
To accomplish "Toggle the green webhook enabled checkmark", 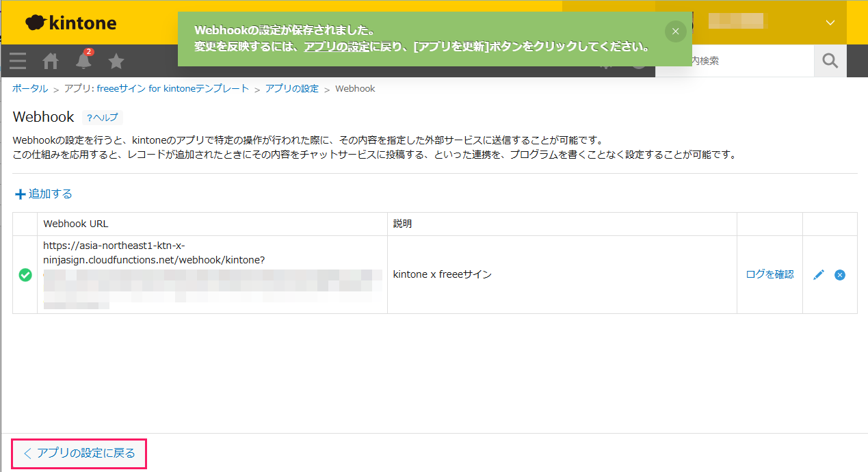I will click(25, 275).
